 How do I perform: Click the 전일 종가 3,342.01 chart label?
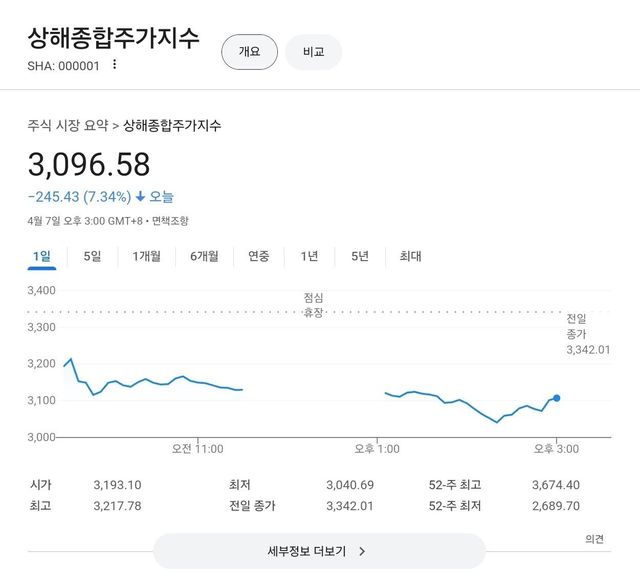[587, 334]
